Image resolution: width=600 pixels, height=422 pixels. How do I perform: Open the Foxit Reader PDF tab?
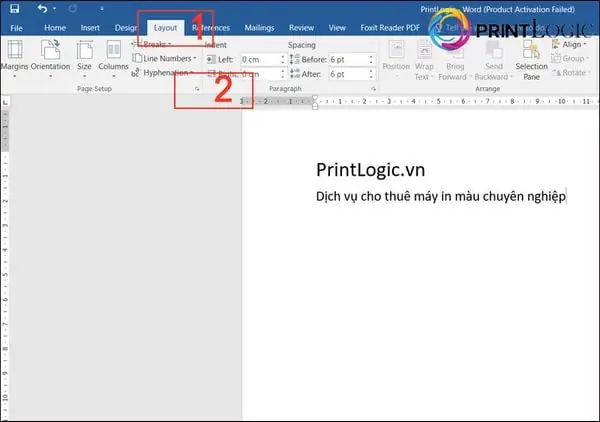pyautogui.click(x=390, y=28)
